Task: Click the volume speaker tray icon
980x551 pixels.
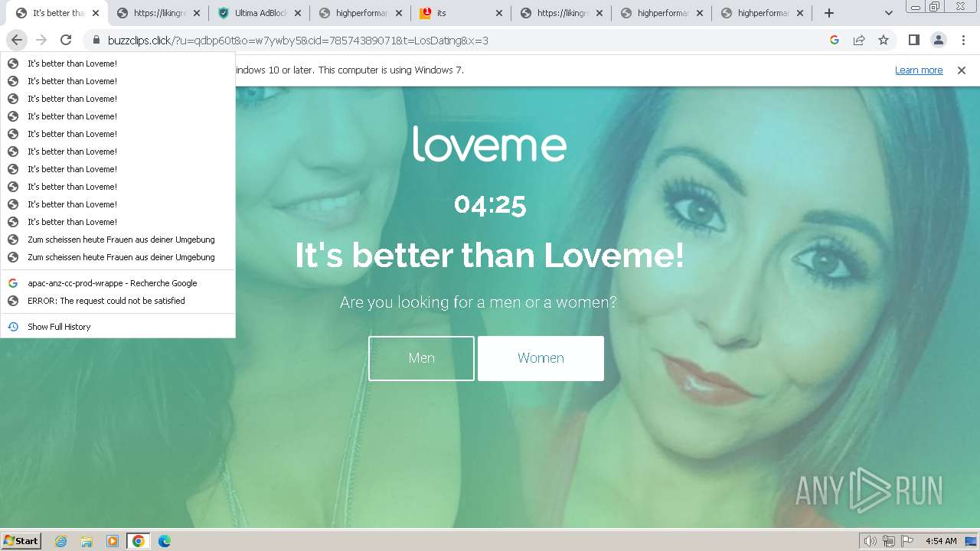Action: (x=870, y=541)
